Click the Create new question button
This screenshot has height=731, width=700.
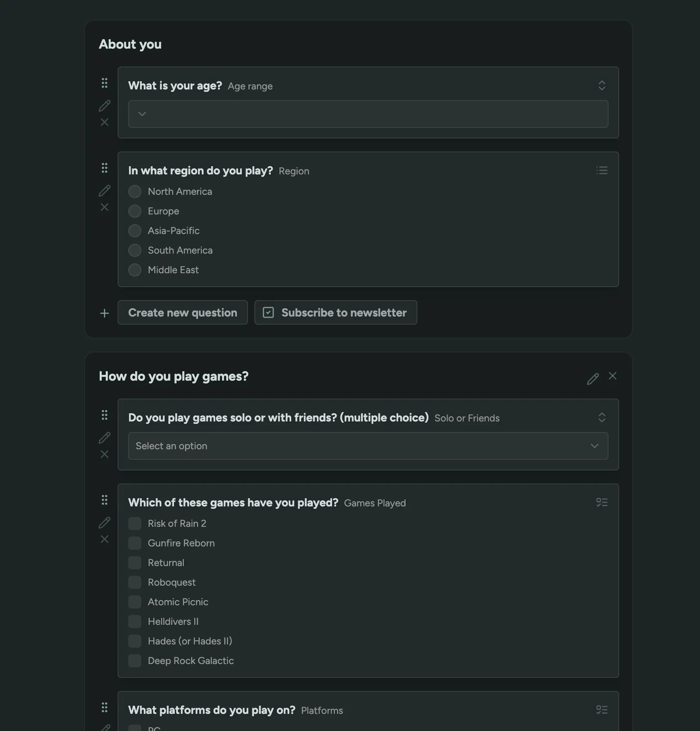(183, 312)
